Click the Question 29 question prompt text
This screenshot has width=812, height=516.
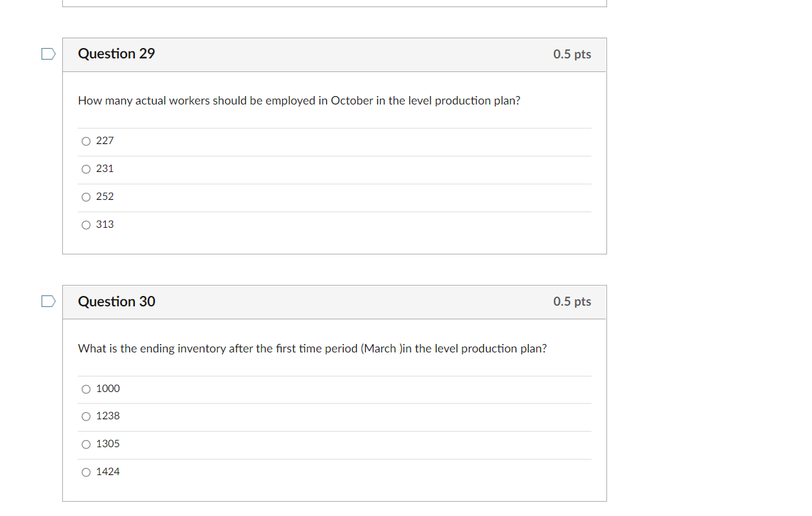(298, 101)
